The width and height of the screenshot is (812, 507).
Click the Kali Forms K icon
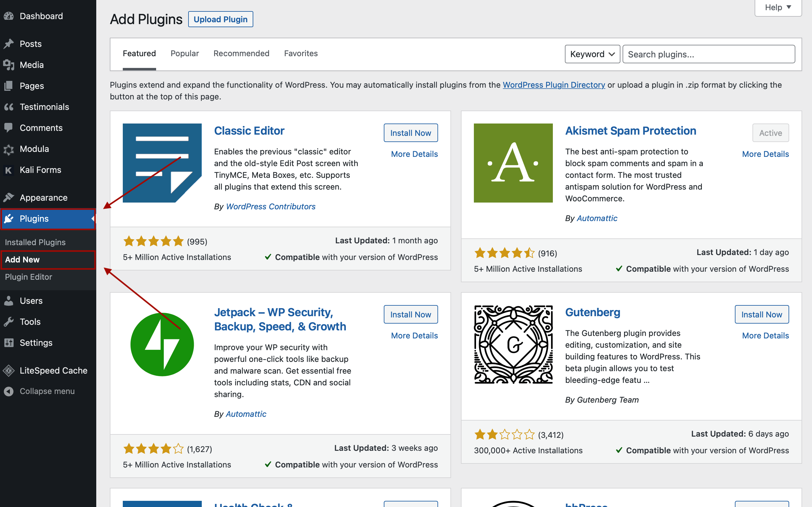[9, 170]
